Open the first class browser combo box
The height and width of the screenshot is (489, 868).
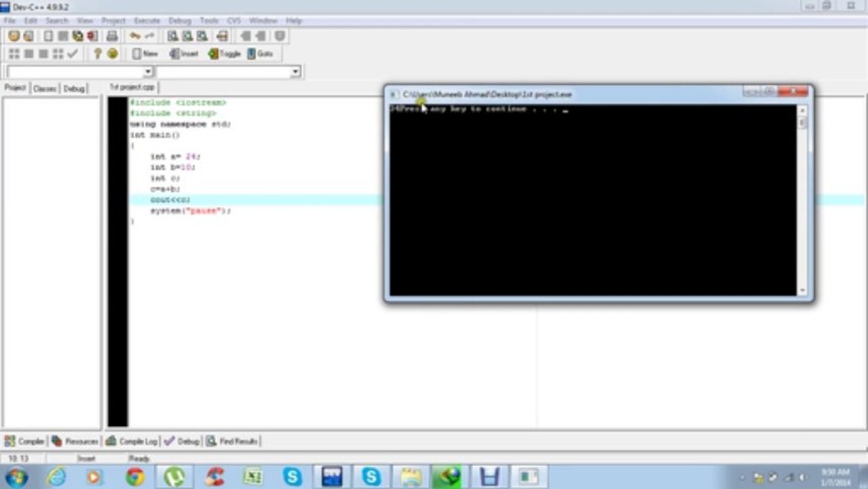(x=147, y=71)
